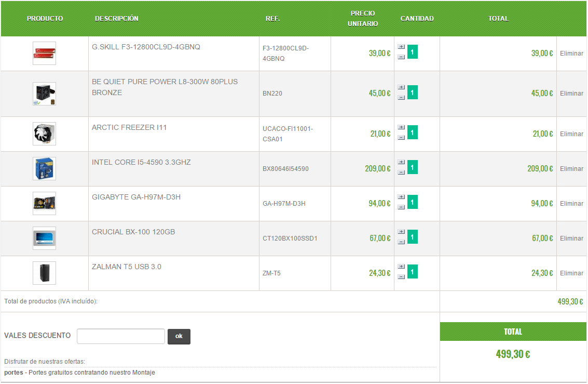The image size is (588, 384).
Task: Select the portes free shipping offer text
Action: [79, 373]
